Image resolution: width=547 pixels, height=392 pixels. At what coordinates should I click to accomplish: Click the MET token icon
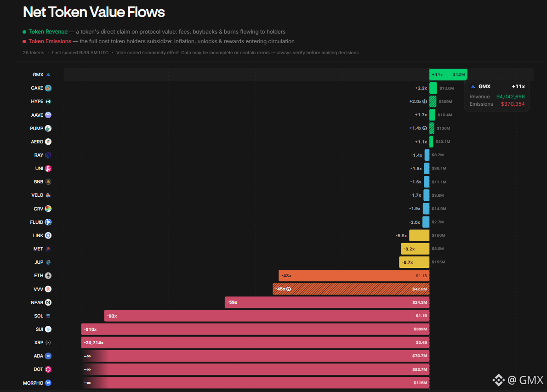pos(48,249)
